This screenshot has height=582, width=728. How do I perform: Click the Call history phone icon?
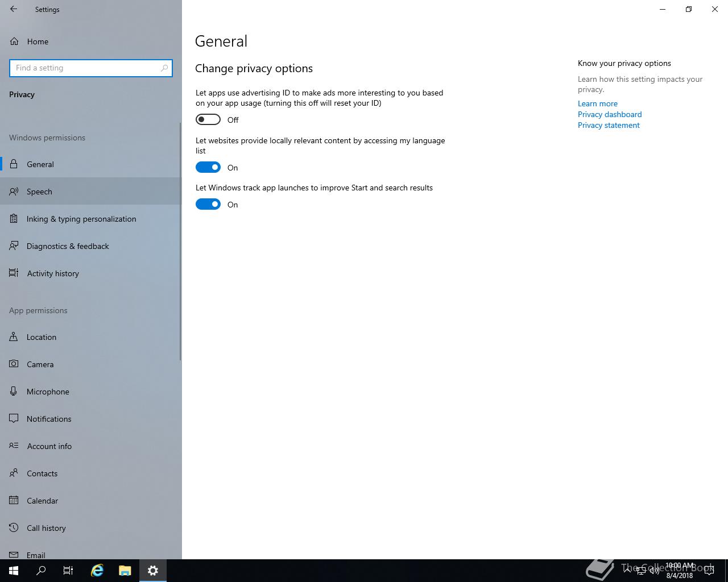pos(14,528)
